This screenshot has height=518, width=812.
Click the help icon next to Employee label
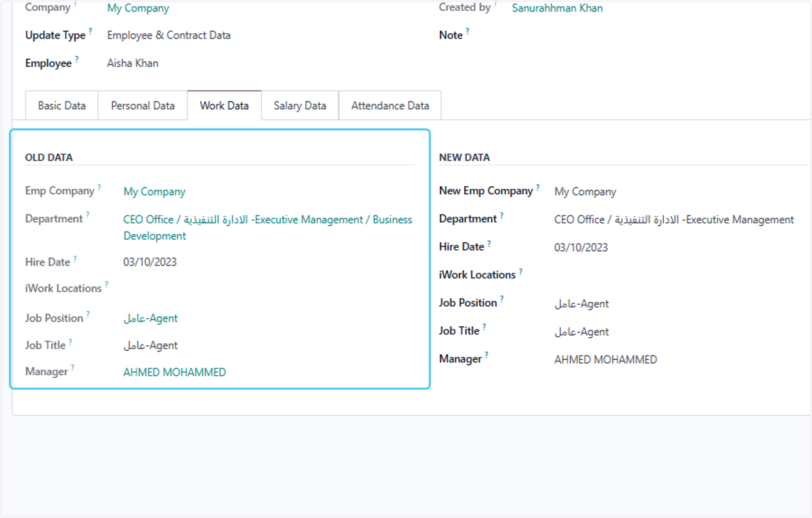[76, 59]
